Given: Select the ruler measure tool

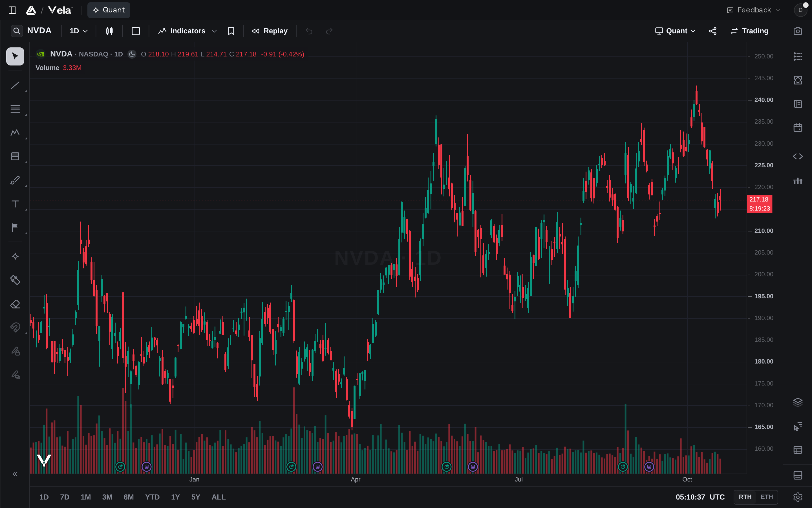Looking at the screenshot, I should pos(15,280).
